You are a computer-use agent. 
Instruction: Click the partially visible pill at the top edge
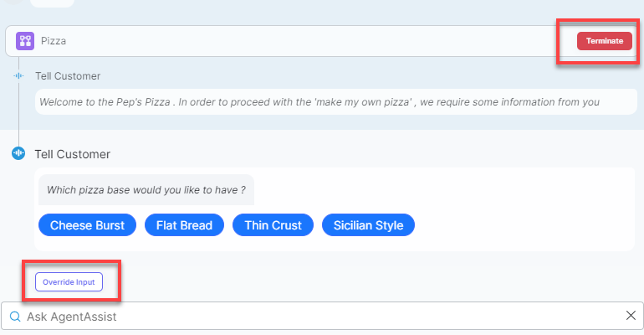52,3
